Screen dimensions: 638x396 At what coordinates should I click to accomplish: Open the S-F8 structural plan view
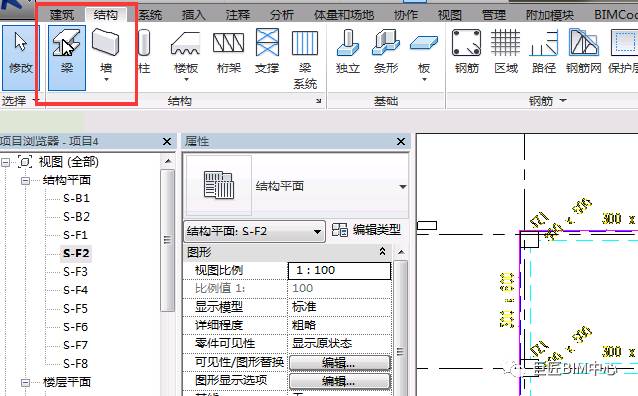tap(75, 363)
